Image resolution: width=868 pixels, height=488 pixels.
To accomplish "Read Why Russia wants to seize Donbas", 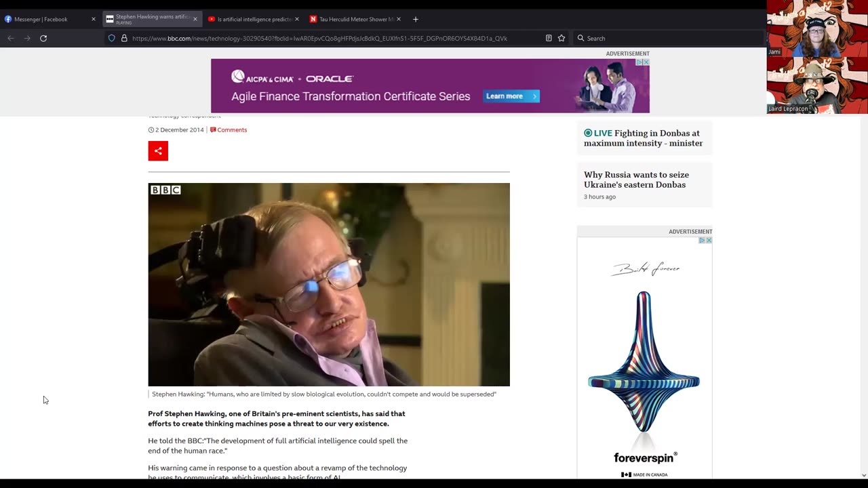I will pyautogui.click(x=636, y=180).
